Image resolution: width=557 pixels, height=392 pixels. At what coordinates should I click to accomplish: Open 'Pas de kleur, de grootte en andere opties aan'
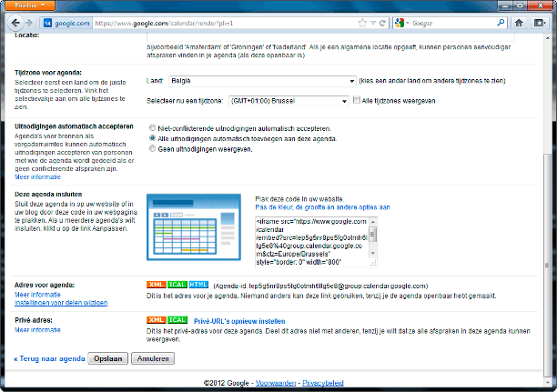tap(322, 207)
